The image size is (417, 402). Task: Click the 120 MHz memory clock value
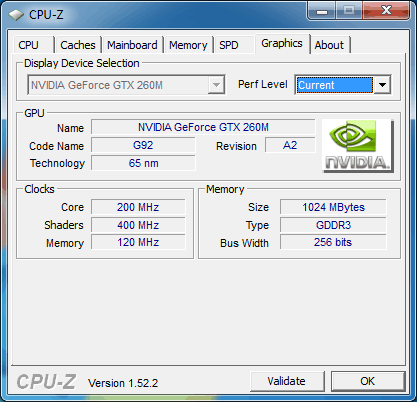point(138,242)
